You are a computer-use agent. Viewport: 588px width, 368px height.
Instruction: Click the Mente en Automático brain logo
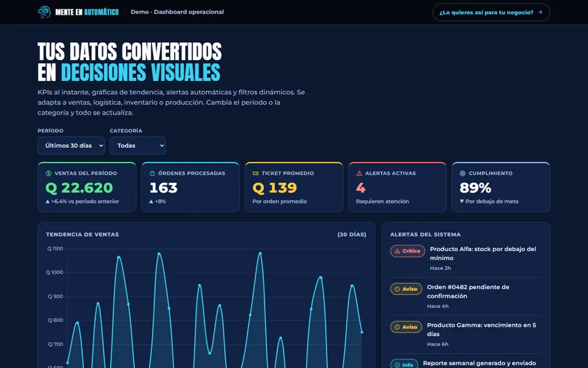[44, 12]
